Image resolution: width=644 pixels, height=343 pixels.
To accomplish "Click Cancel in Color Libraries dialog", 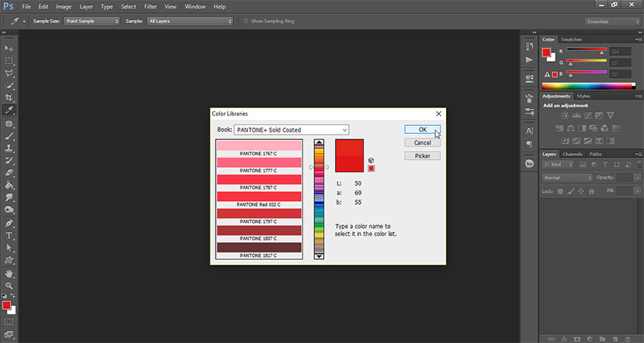I will (x=422, y=143).
